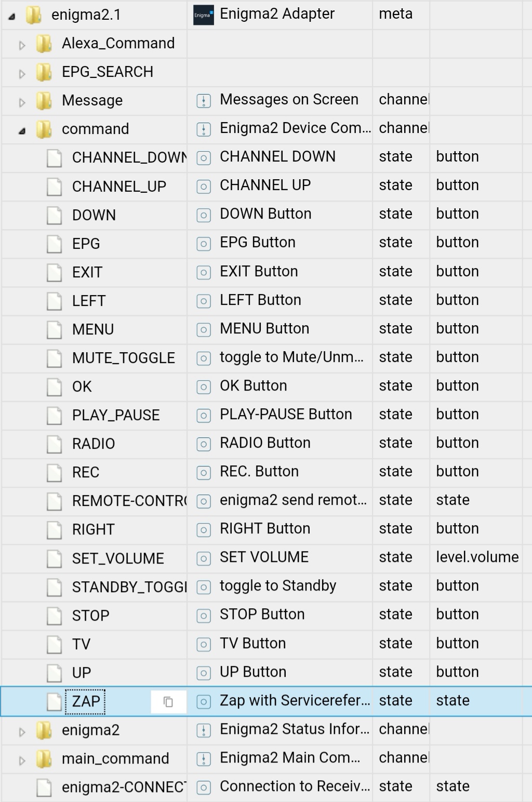The image size is (532, 802).
Task: Click the EPG_SEARCH folder icon
Action: pos(44,72)
